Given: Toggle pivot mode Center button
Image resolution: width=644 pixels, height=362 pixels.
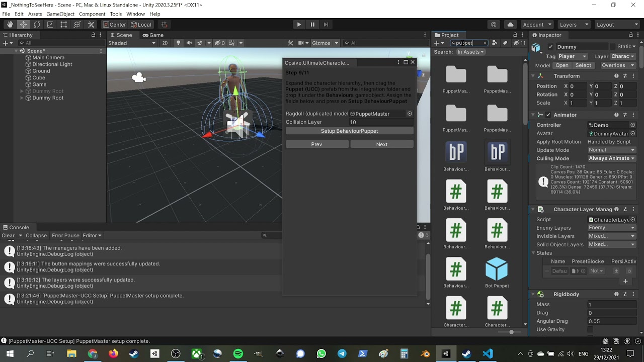Looking at the screenshot, I should (x=115, y=25).
